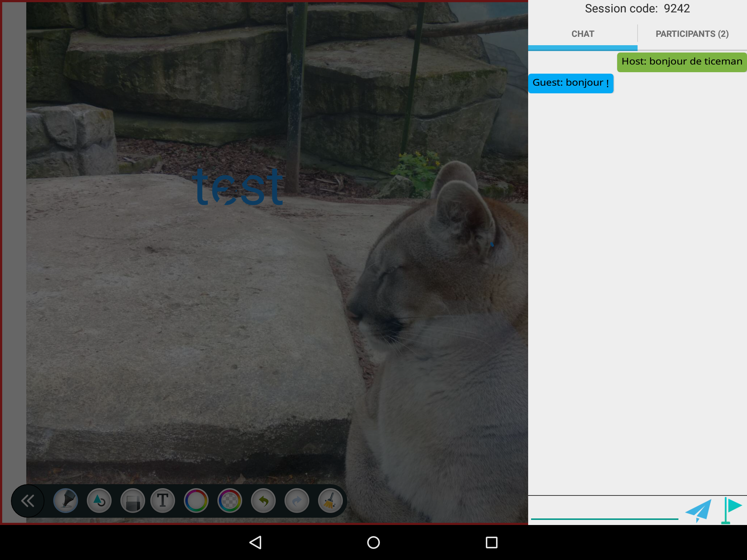This screenshot has height=560, width=747.
Task: Tap the Session code 9242 label
Action: (637, 9)
